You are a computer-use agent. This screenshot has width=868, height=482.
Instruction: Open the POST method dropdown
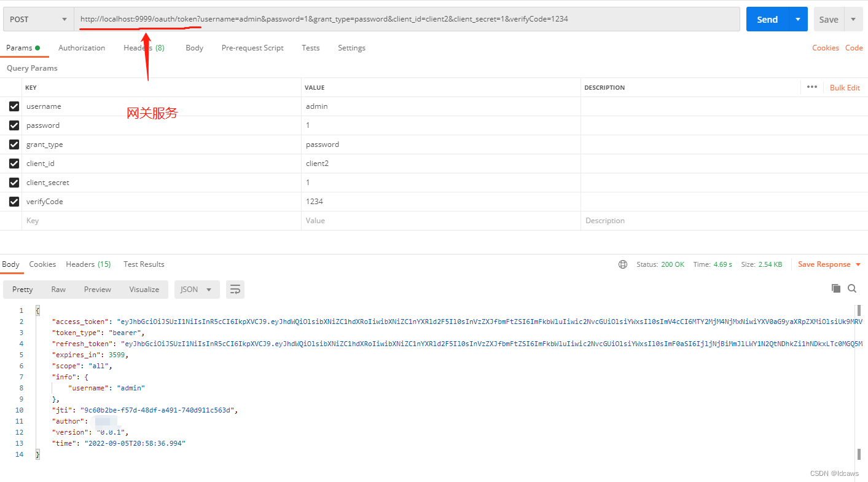point(38,19)
